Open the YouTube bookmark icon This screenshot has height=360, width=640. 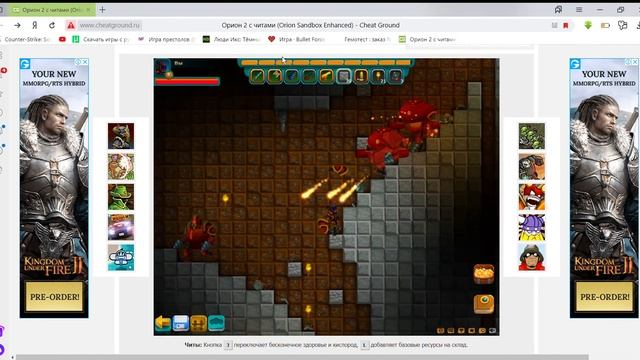pos(62,39)
